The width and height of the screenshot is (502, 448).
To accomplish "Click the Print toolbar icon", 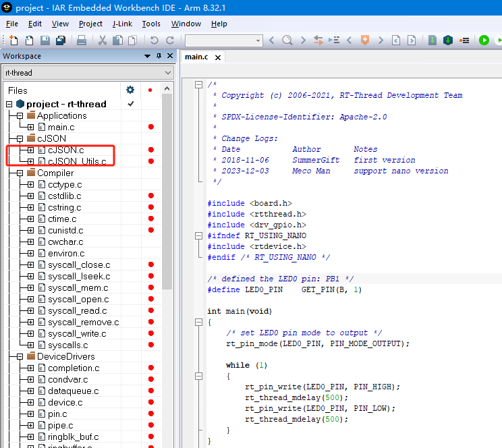I will coord(82,40).
